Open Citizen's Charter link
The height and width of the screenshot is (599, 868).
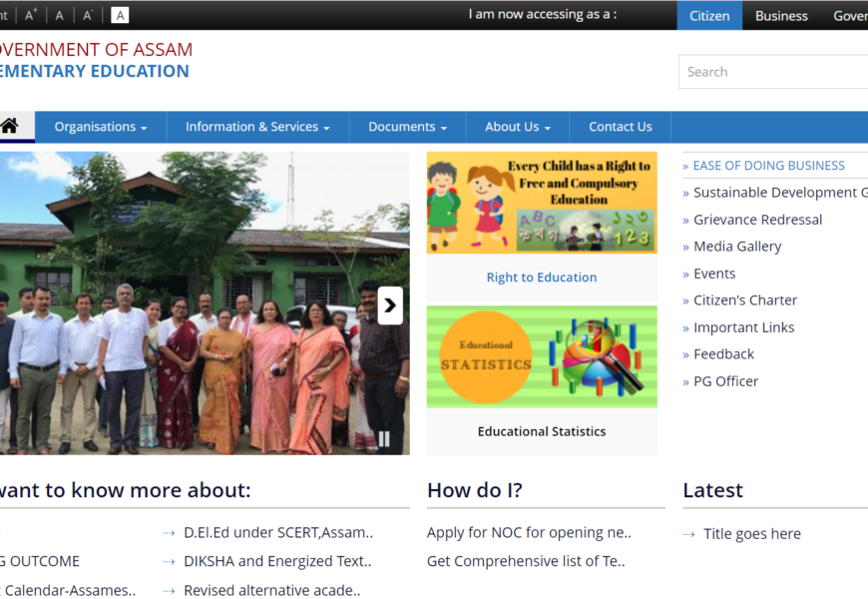tap(744, 300)
